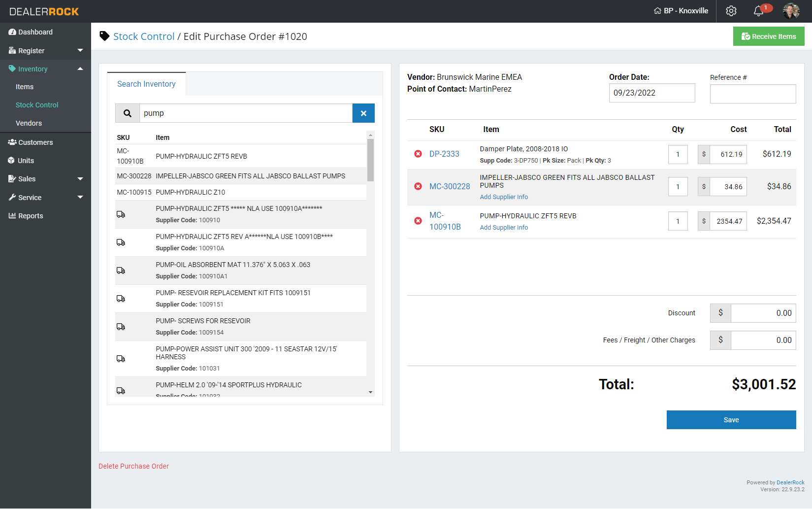Click the Reference # input field
This screenshot has width=812, height=509.
pyautogui.click(x=753, y=94)
